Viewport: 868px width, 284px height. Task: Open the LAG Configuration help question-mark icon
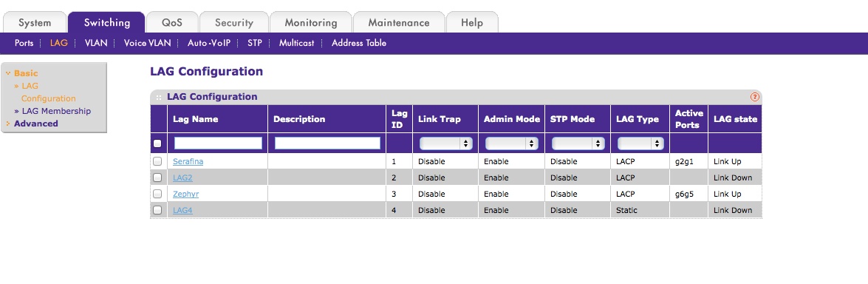click(754, 96)
